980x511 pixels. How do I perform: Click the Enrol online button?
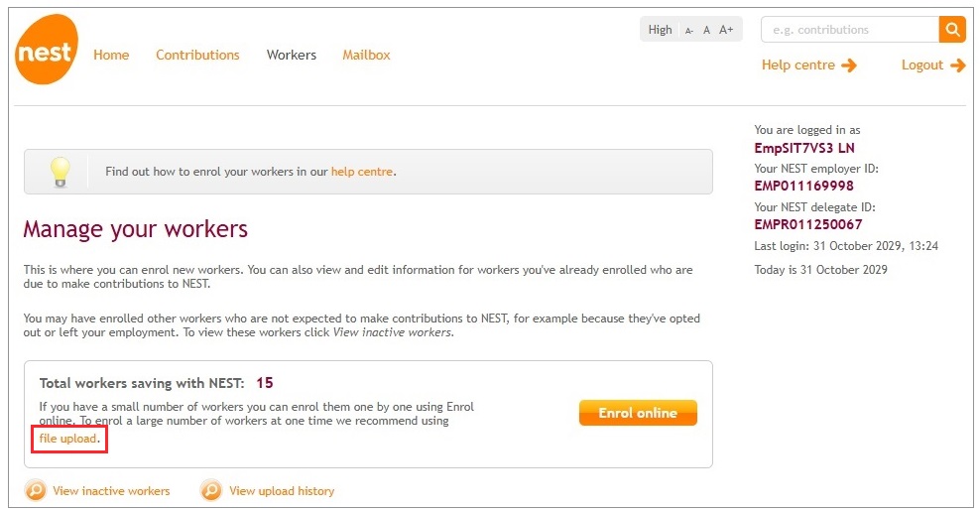638,413
